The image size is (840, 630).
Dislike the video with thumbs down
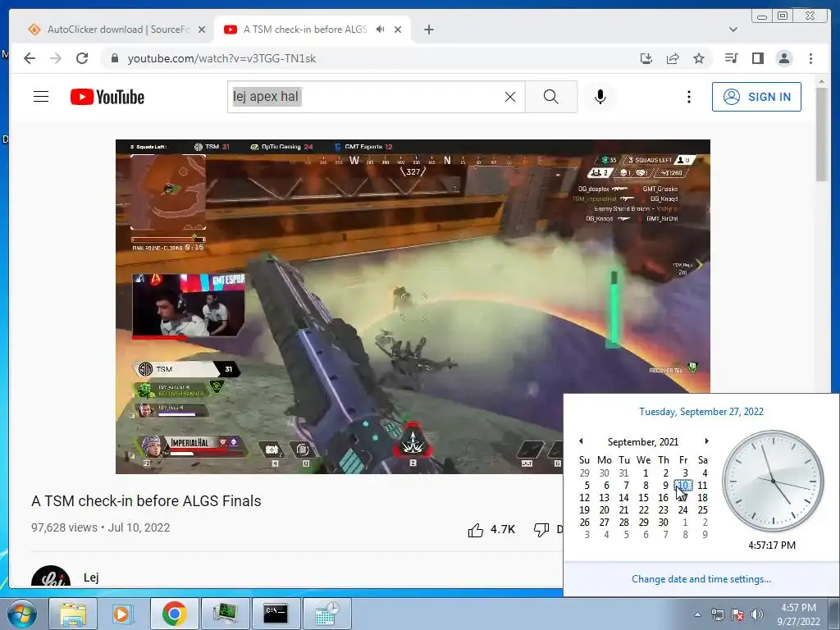(x=541, y=530)
